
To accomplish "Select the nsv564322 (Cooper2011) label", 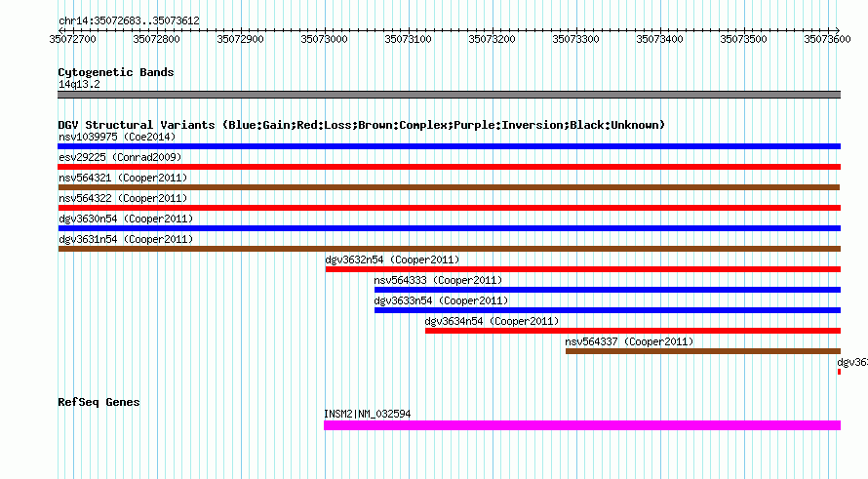I will pos(123,198).
